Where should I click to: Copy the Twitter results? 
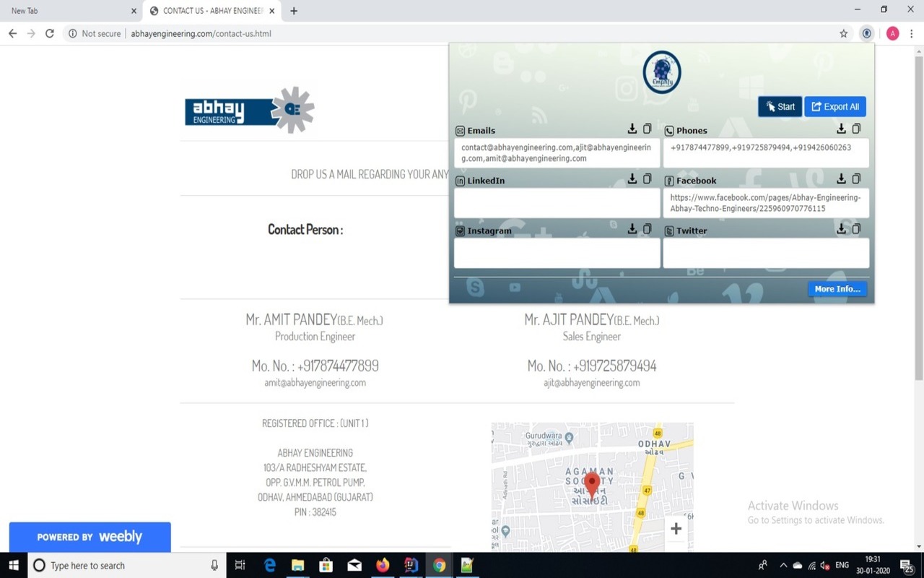tap(856, 229)
